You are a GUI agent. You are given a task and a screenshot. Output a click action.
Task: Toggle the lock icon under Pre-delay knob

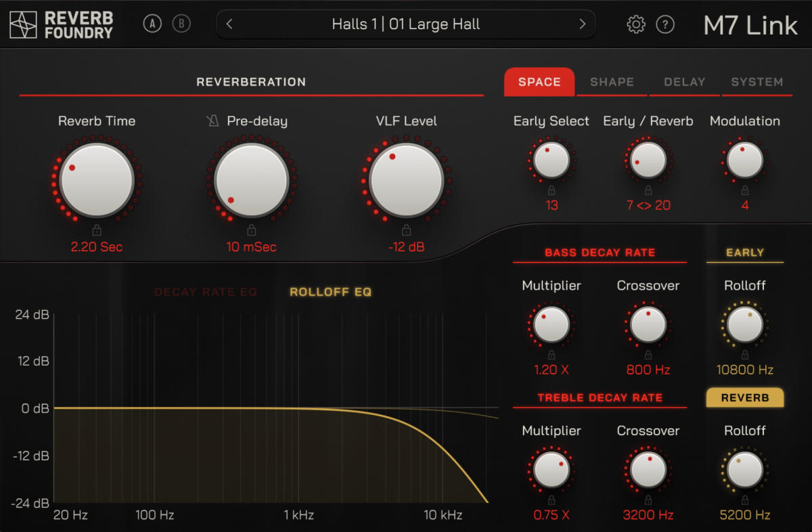[x=252, y=230]
